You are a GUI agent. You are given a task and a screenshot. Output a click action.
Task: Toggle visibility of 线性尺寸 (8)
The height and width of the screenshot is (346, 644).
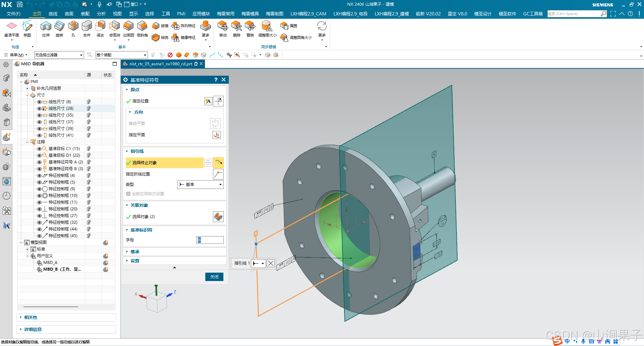point(39,102)
